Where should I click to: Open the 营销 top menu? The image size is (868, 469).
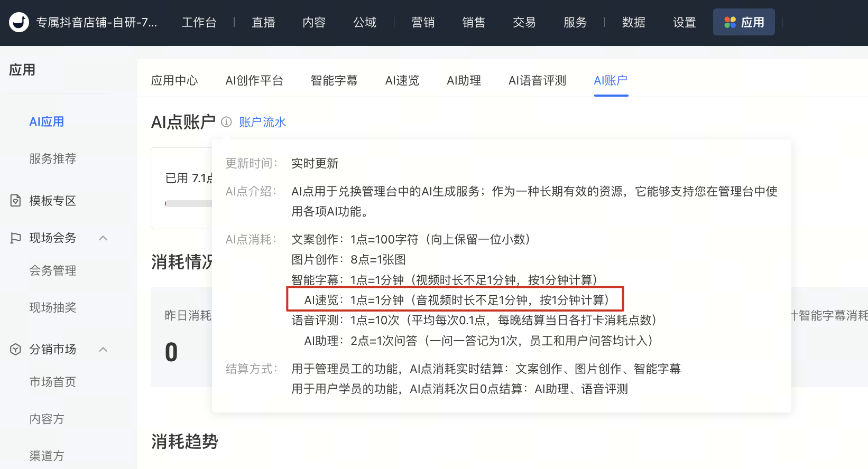[423, 22]
